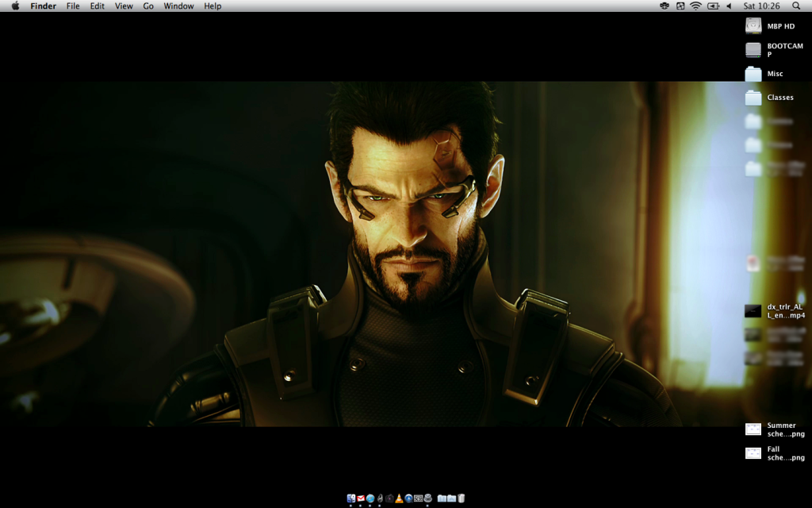Image resolution: width=812 pixels, height=508 pixels.
Task: Open the Window menu
Action: click(178, 6)
